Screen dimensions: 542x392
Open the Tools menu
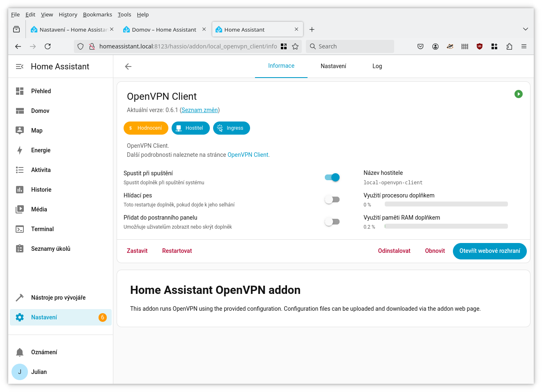coord(124,14)
